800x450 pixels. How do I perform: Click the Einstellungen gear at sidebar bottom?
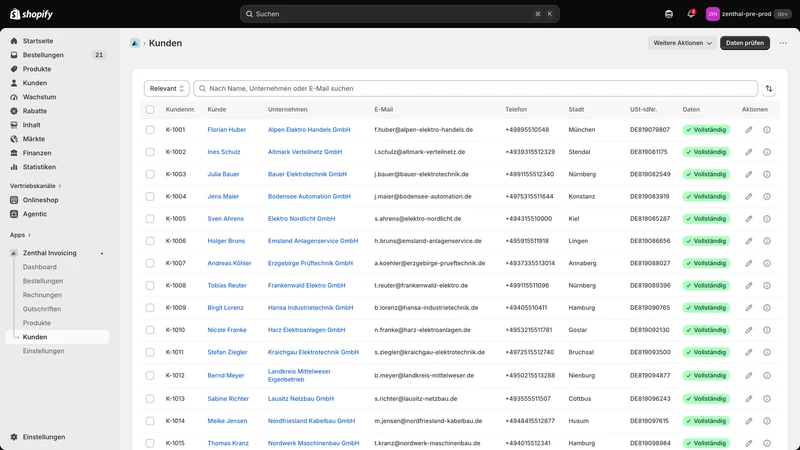[x=14, y=437]
